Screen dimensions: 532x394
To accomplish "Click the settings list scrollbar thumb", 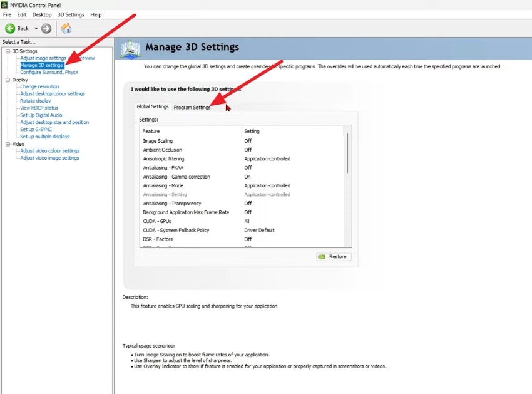I will coord(347,153).
